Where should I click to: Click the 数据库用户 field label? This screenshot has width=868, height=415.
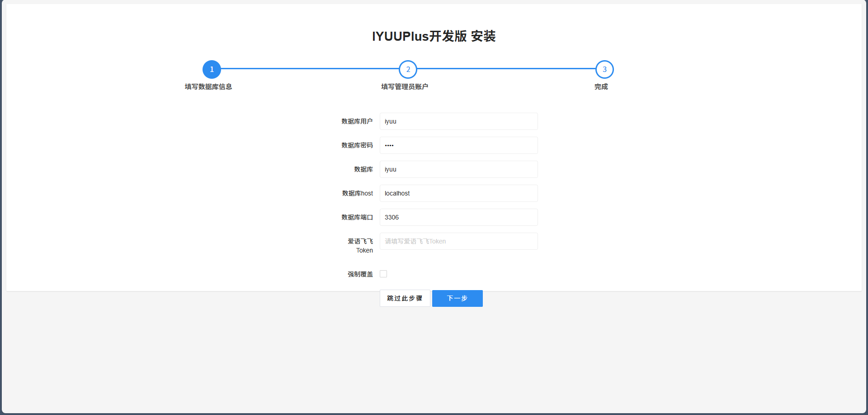[x=357, y=121]
